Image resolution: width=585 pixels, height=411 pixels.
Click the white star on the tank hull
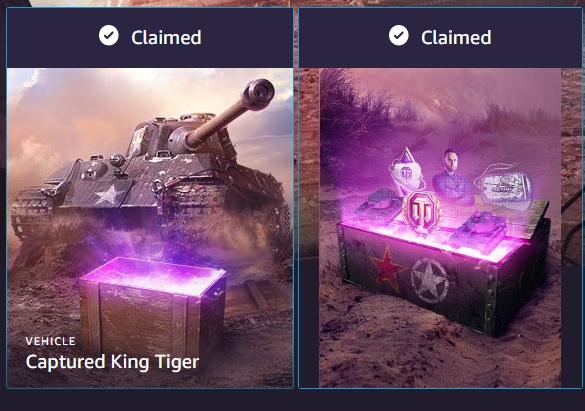(109, 195)
